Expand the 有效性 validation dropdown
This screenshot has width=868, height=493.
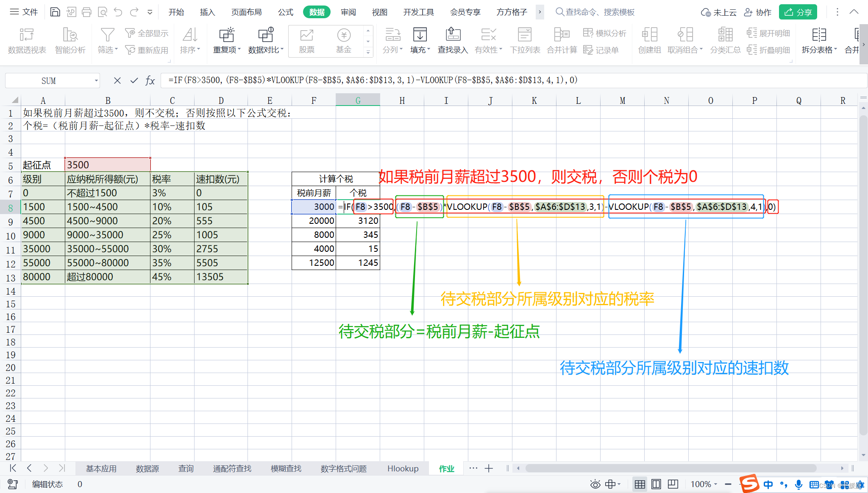[501, 49]
